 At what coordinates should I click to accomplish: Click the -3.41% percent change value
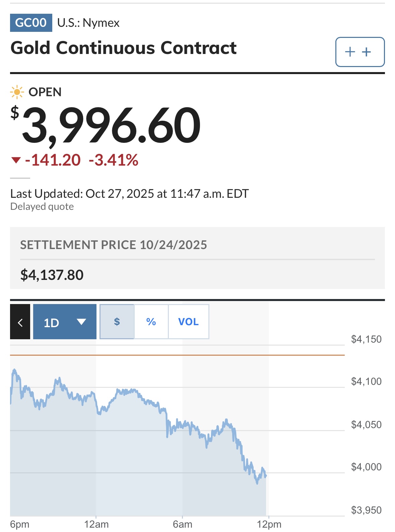(113, 160)
